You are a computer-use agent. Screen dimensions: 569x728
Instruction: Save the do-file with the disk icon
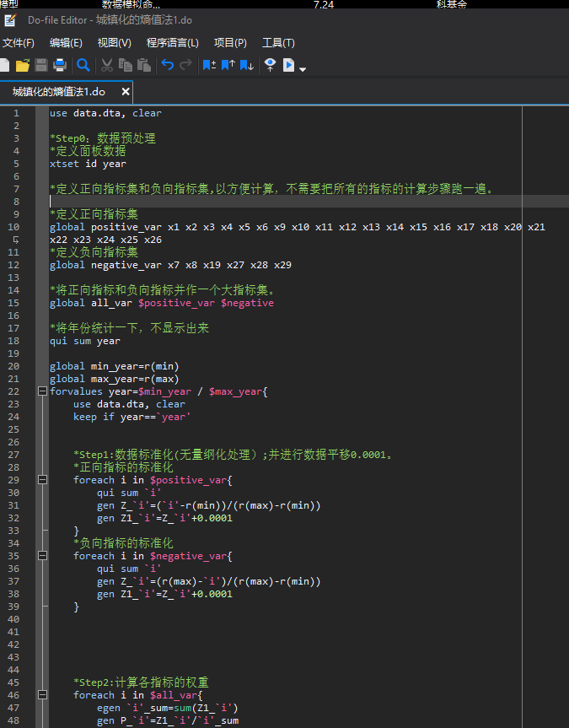(x=41, y=65)
